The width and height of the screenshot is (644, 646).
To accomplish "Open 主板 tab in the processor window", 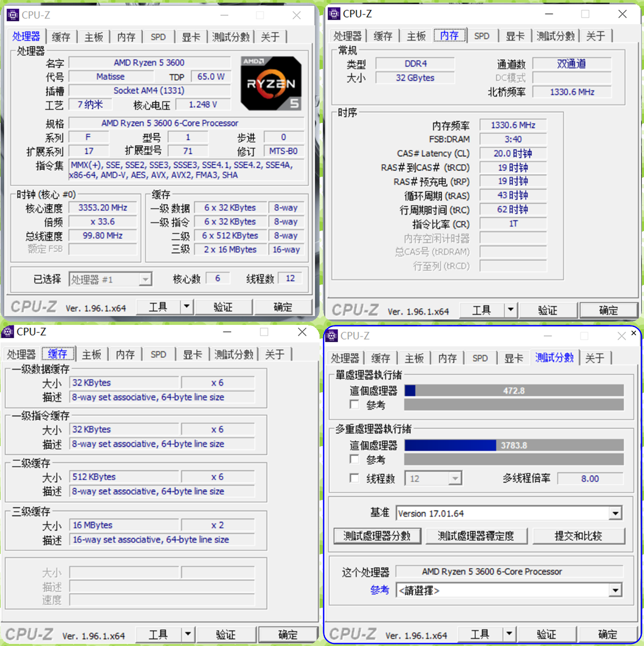I will [94, 37].
